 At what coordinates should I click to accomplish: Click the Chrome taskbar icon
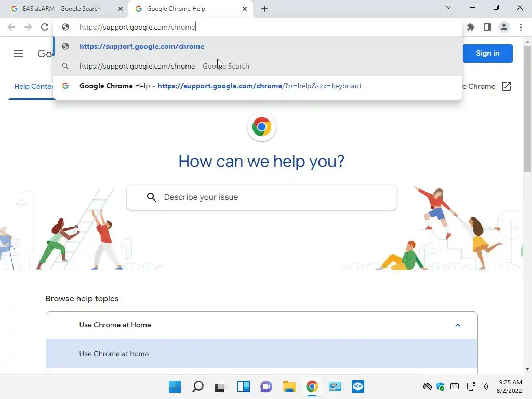pos(312,387)
